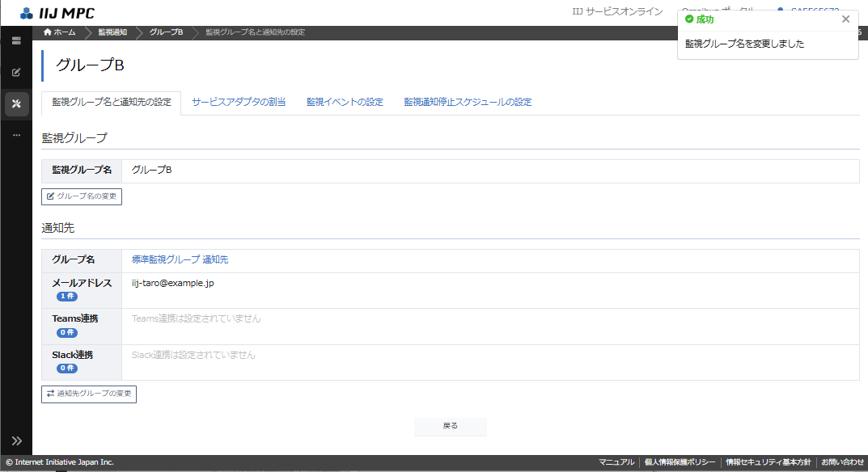Click the メールアドレス 1件 badge
Viewport: 868px width, 472px height.
(x=67, y=297)
